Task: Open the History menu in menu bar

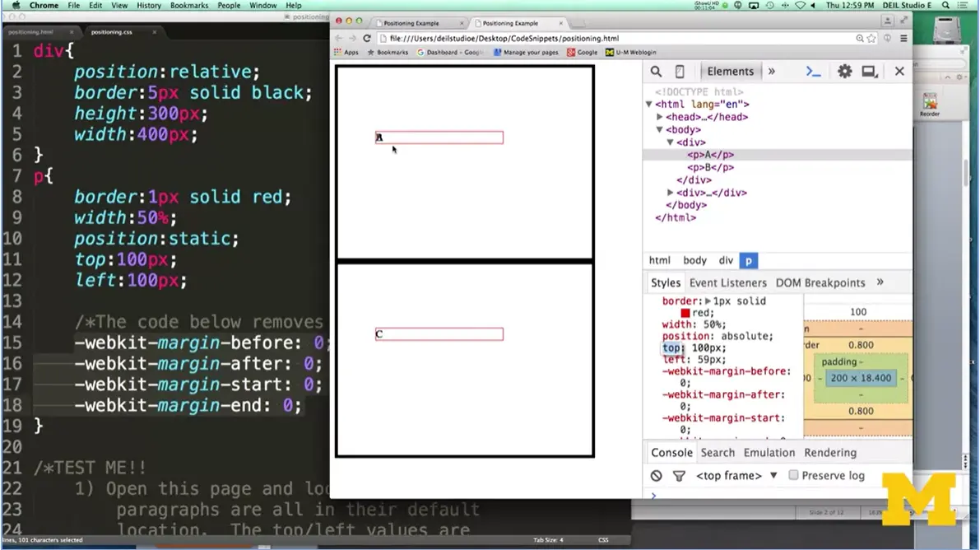Action: pos(149,6)
